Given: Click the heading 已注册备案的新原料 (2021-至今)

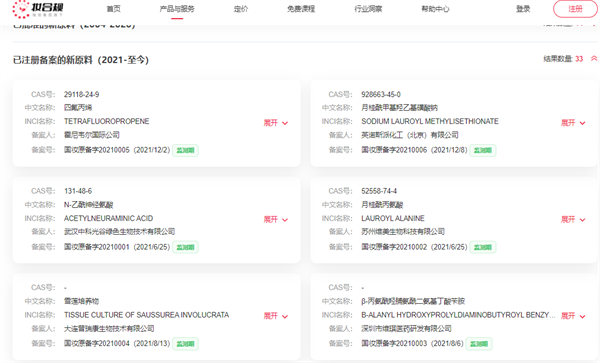Looking at the screenshot, I should coord(81,60).
